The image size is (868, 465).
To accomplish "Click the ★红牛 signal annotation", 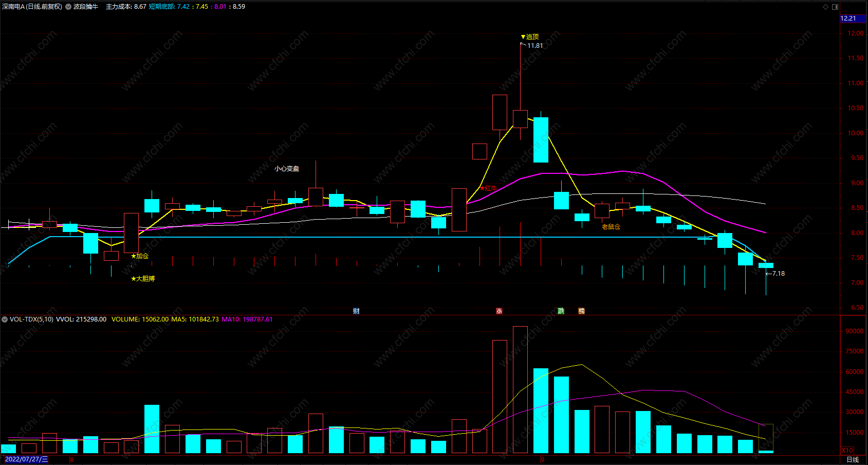I will click(488, 188).
